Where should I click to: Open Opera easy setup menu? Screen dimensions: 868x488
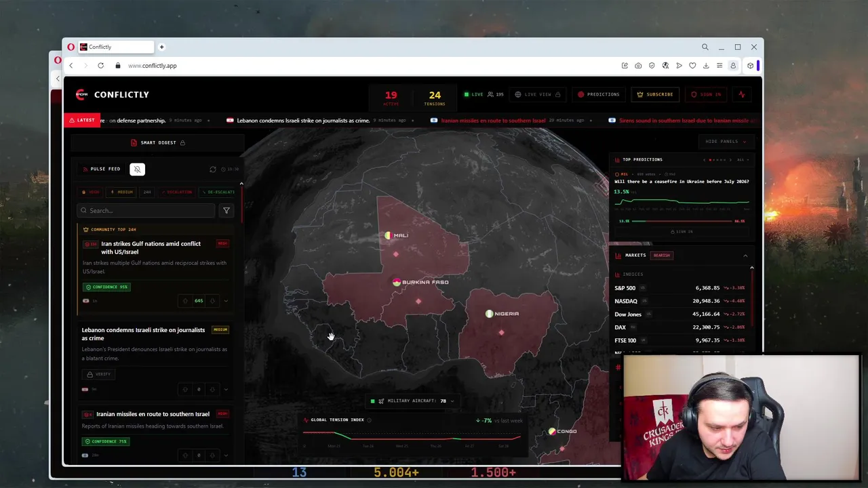(x=719, y=66)
